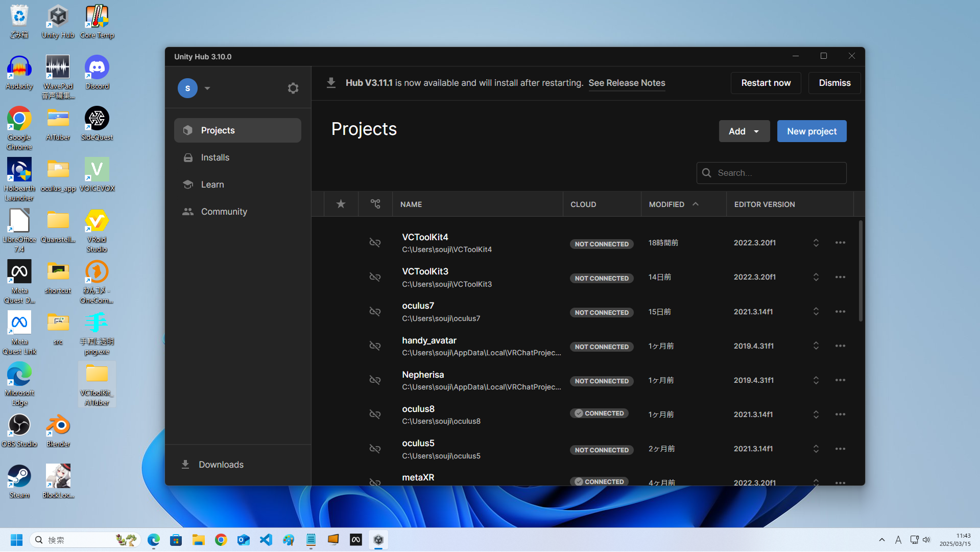Click the project list scrollbar
This screenshot has width=980, height=552.
tap(861, 271)
